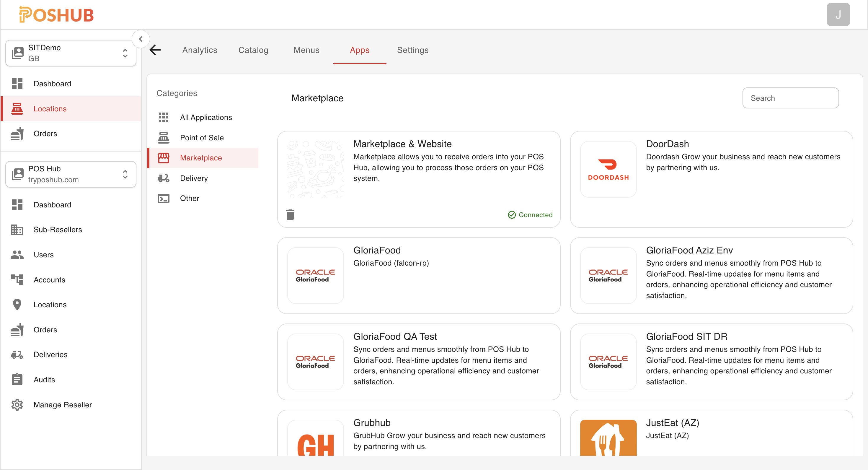868x470 pixels.
Task: Collapse the sidebar using the chevron arrow
Action: [141, 38]
